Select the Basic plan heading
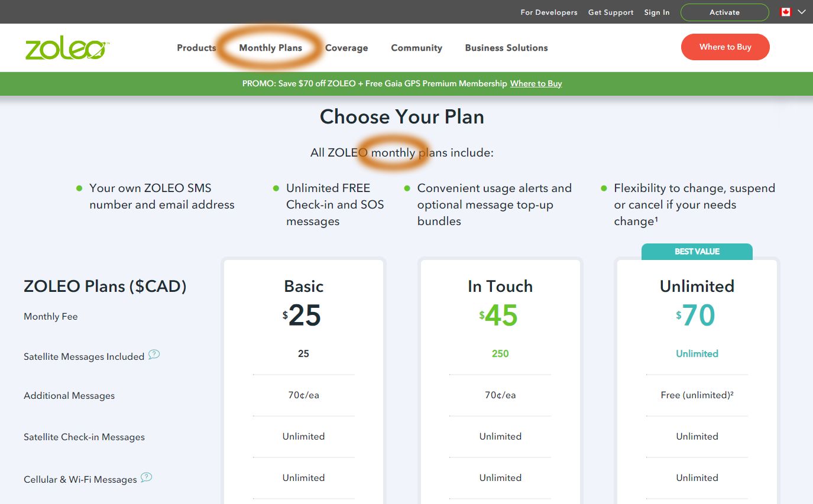The image size is (813, 504). tap(304, 287)
